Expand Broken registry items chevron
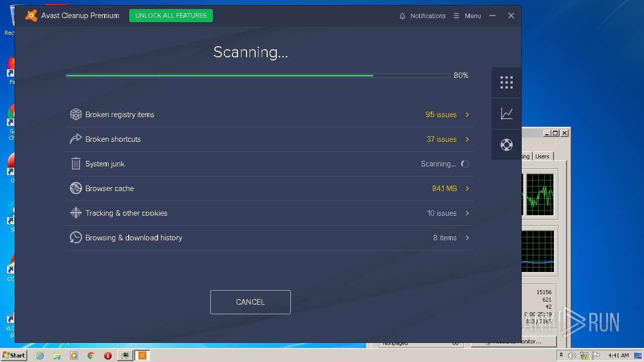This screenshot has height=362, width=644. tap(467, 115)
